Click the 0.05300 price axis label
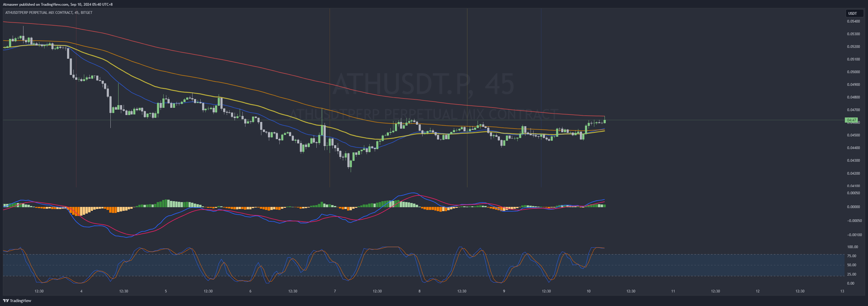 (x=853, y=34)
